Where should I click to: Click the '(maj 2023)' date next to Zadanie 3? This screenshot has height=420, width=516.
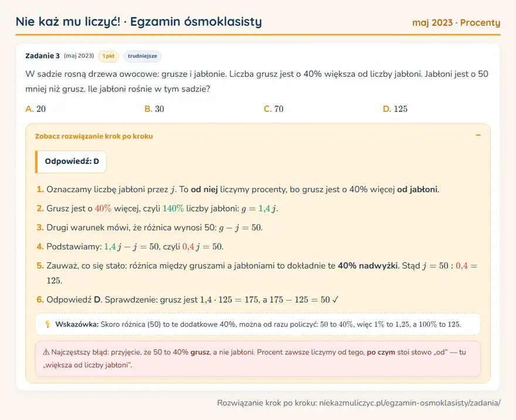pyautogui.click(x=79, y=56)
